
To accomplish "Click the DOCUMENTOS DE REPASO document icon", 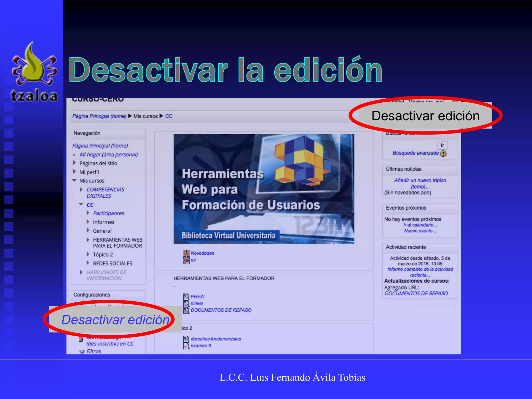I will (186, 310).
